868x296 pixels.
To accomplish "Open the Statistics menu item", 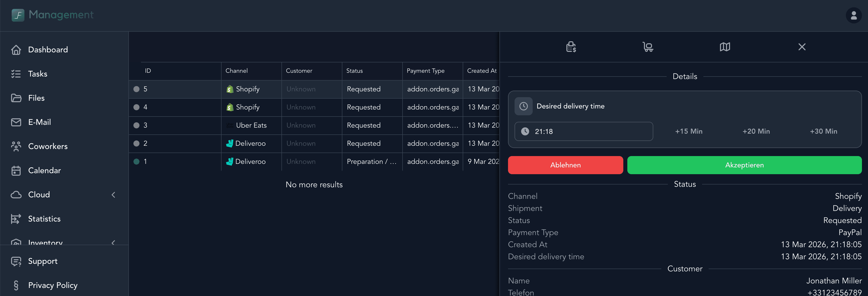I will pos(64,219).
